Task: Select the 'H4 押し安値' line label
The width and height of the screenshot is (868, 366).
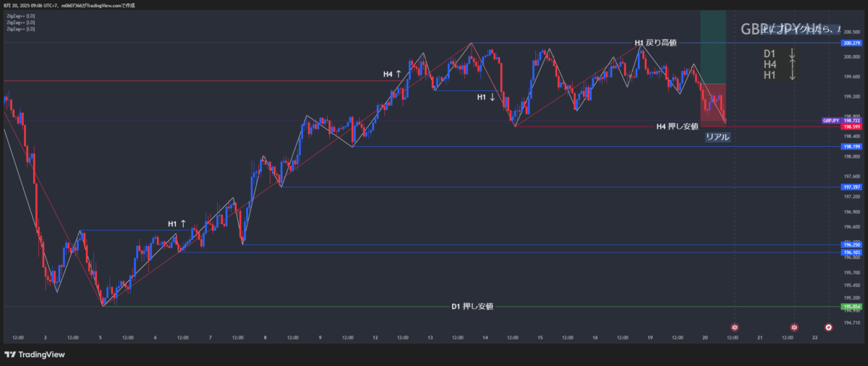Action: click(x=677, y=127)
